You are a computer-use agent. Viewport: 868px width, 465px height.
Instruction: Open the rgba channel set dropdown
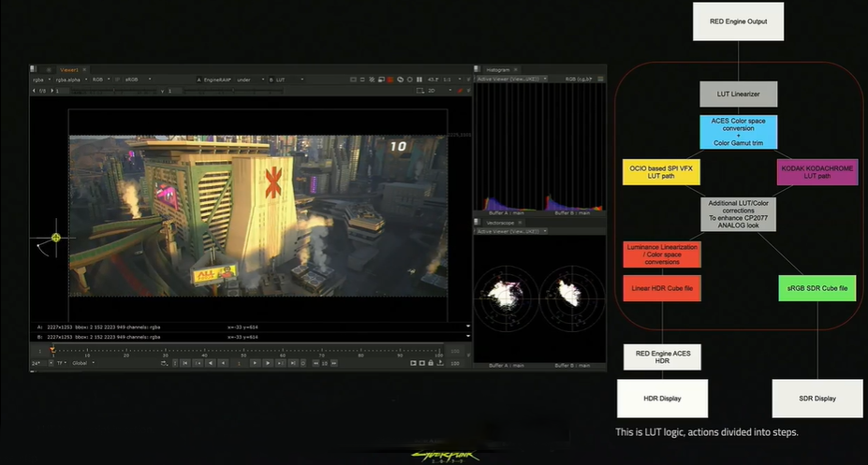41,80
